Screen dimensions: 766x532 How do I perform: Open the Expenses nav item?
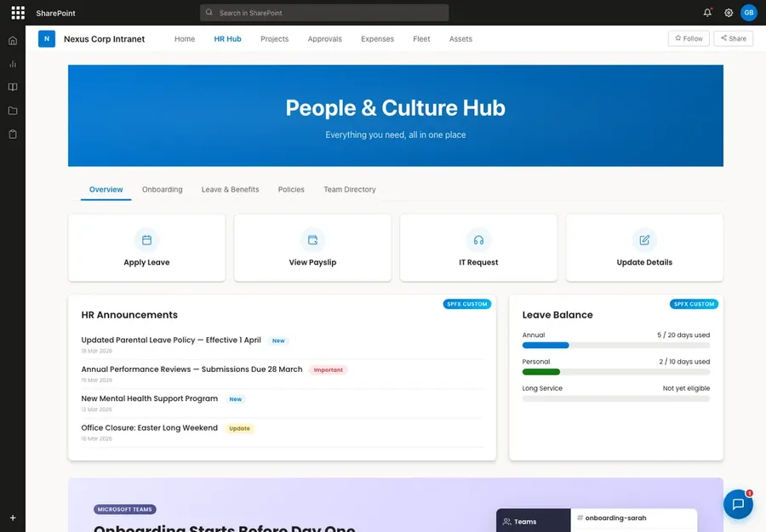pos(377,38)
